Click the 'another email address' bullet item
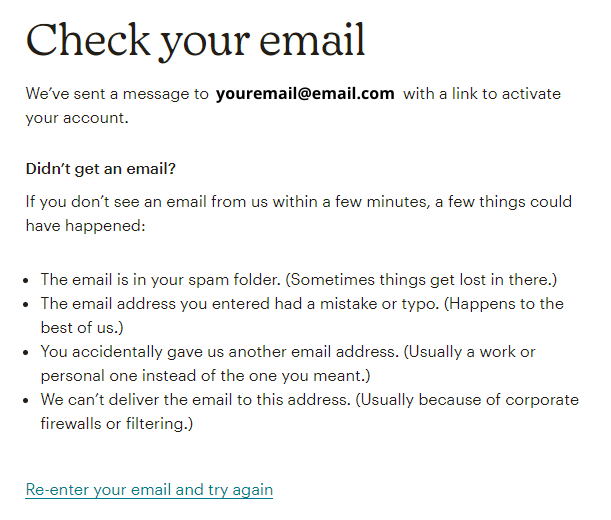The height and width of the screenshot is (520, 611). (288, 364)
